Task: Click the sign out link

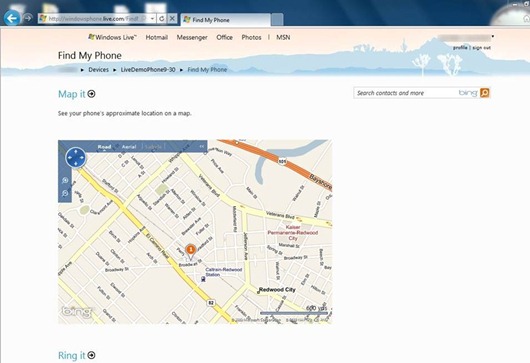Action: point(481,48)
